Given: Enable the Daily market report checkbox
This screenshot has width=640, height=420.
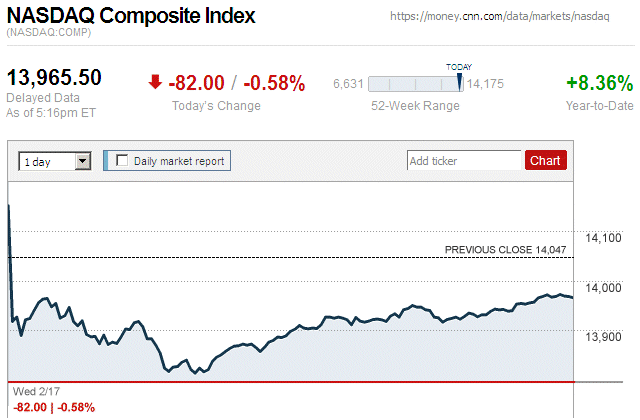Looking at the screenshot, I should [123, 160].
